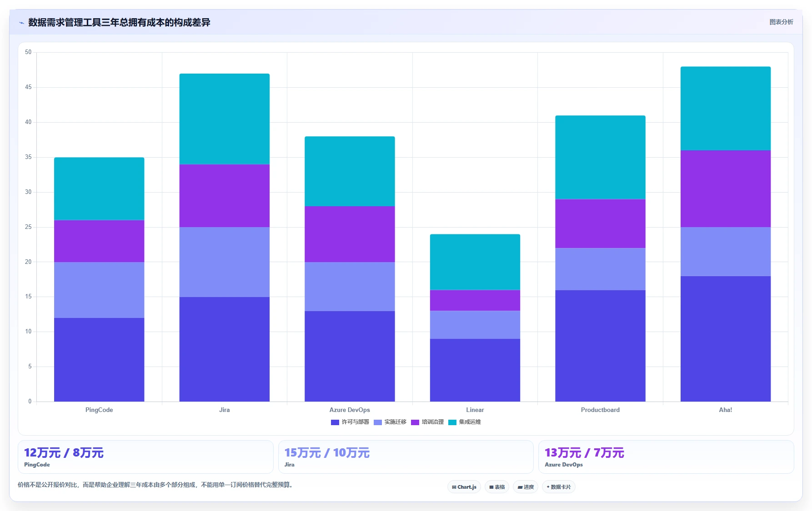Viewport: 812px width, 511px height.
Task: Click the Aha! x-axis label
Action: pos(726,410)
